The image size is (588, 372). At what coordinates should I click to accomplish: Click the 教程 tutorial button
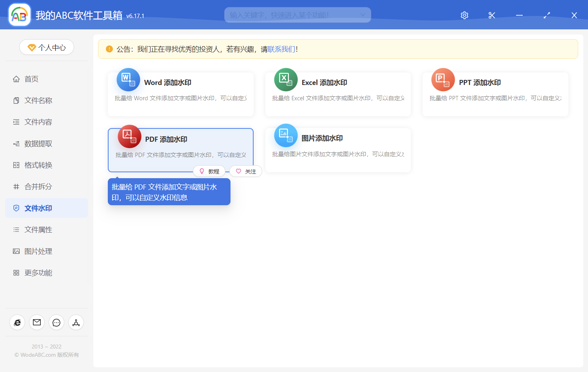pyautogui.click(x=209, y=171)
